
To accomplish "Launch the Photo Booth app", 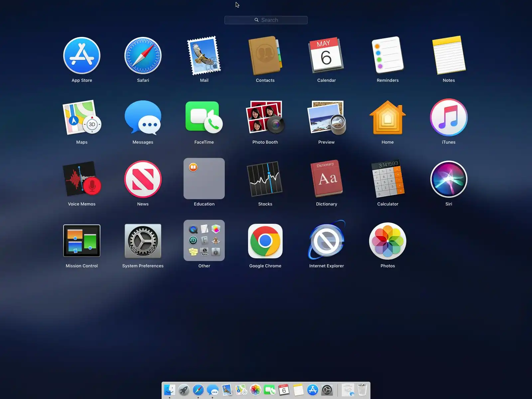I will 265,117.
